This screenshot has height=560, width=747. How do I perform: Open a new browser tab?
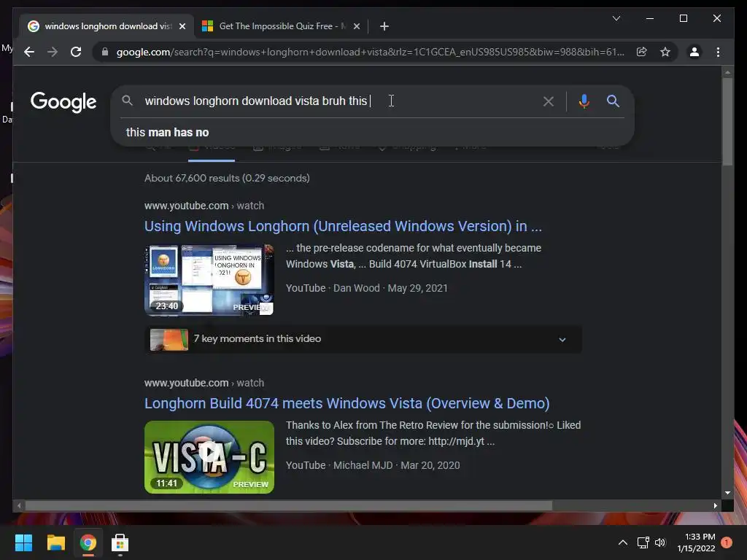[384, 26]
